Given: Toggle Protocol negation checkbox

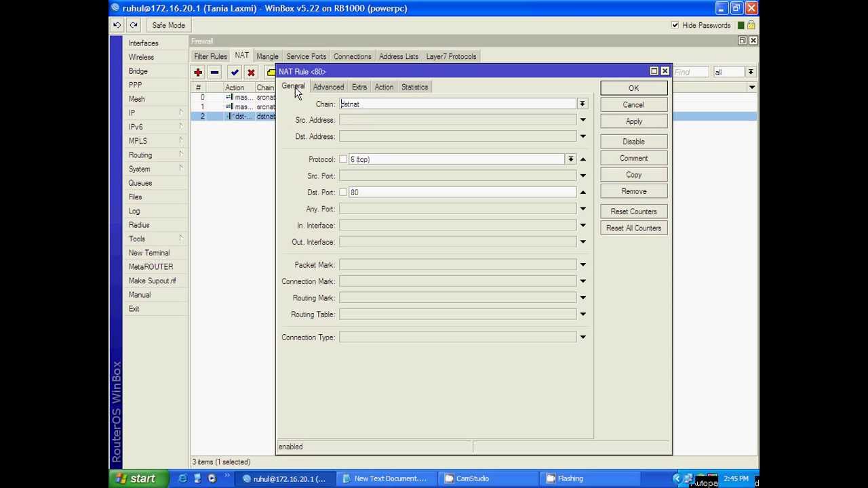Looking at the screenshot, I should point(343,159).
